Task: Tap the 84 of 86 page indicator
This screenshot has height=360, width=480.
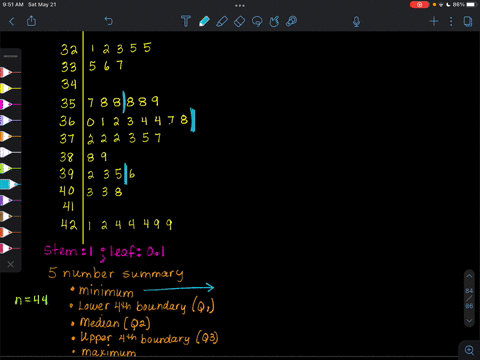Action: (x=469, y=298)
